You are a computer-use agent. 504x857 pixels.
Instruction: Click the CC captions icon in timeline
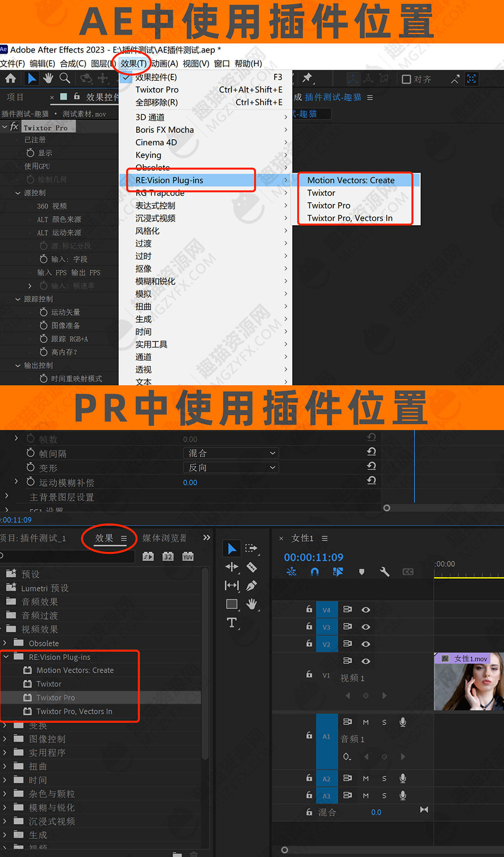[x=408, y=572]
